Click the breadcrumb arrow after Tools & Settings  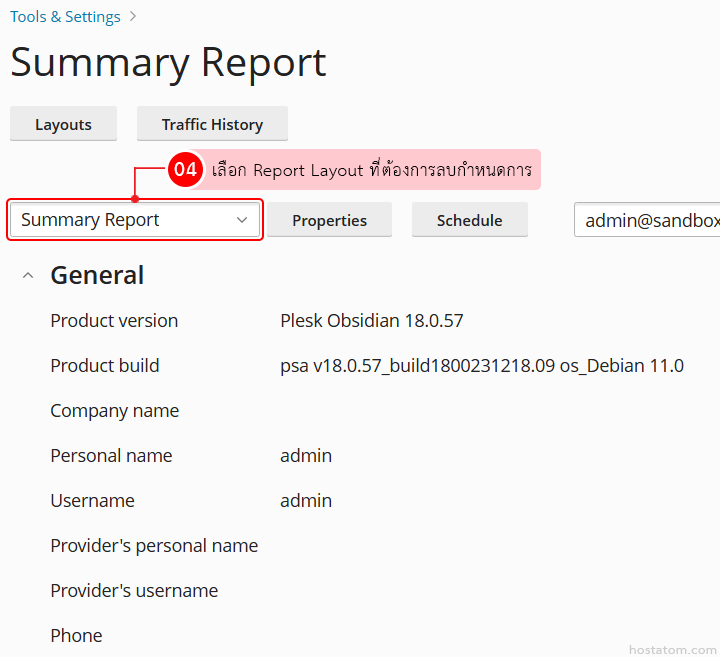(134, 17)
